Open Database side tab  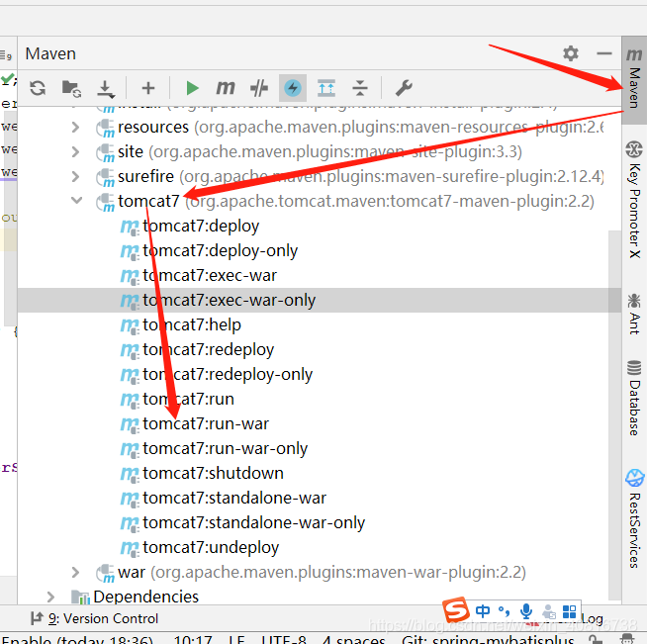click(634, 398)
